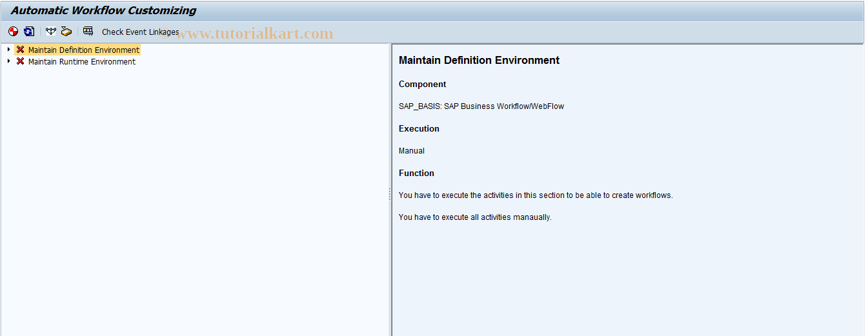Click the display icon beside Check Event Linkages
Image resolution: width=868 pixels, height=336 pixels.
88,32
